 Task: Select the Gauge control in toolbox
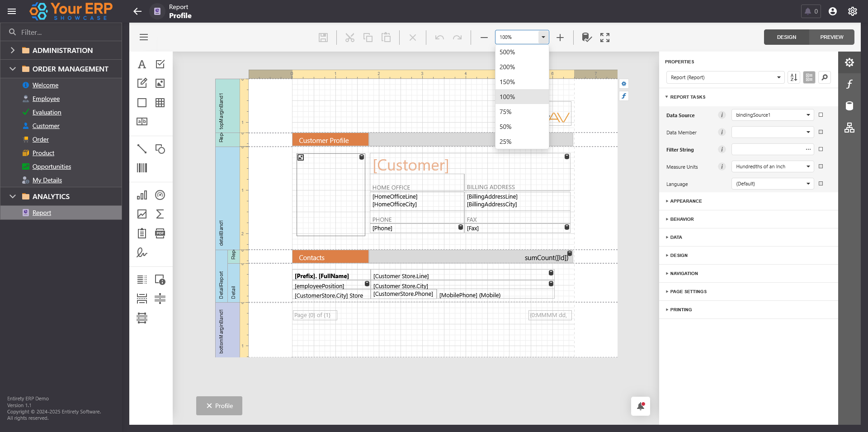click(x=160, y=195)
